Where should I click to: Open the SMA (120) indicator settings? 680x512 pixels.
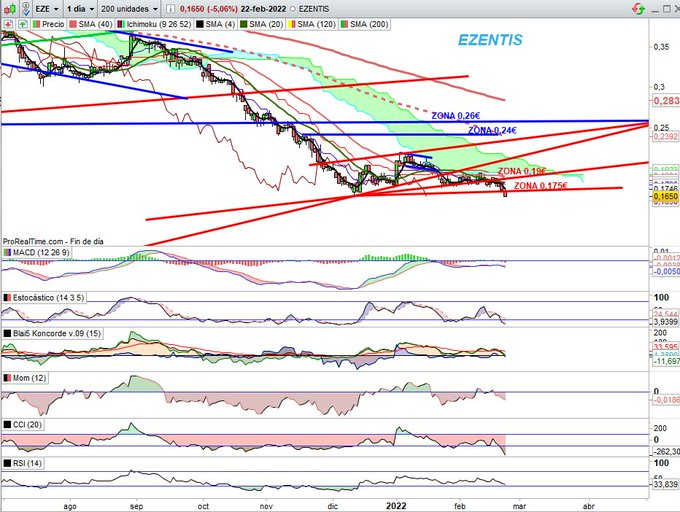click(312, 24)
